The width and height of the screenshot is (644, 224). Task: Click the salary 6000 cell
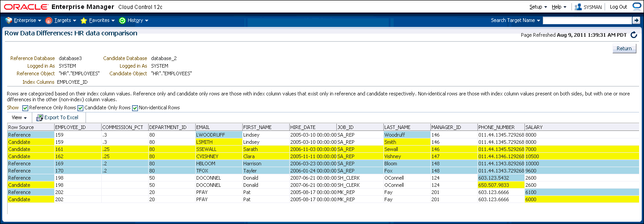(582, 199)
